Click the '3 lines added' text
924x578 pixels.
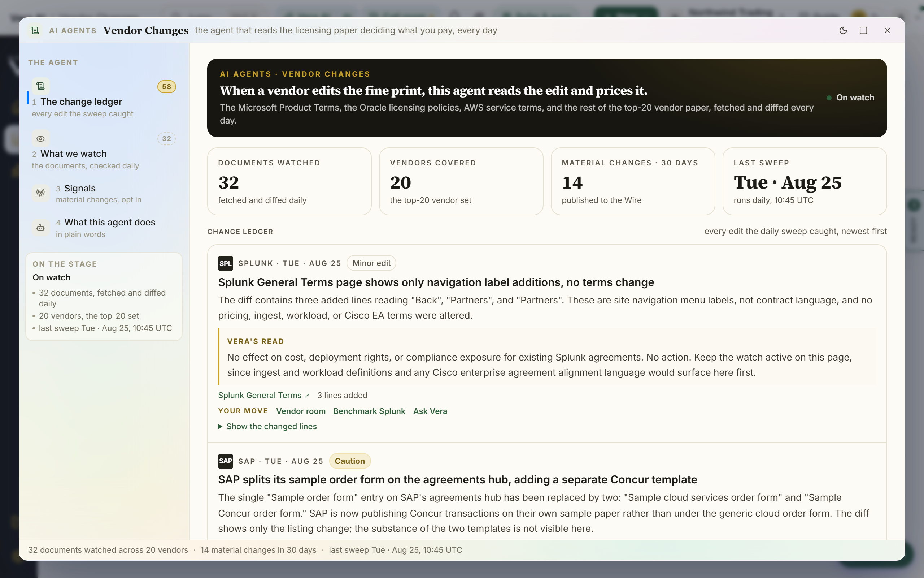pos(342,395)
